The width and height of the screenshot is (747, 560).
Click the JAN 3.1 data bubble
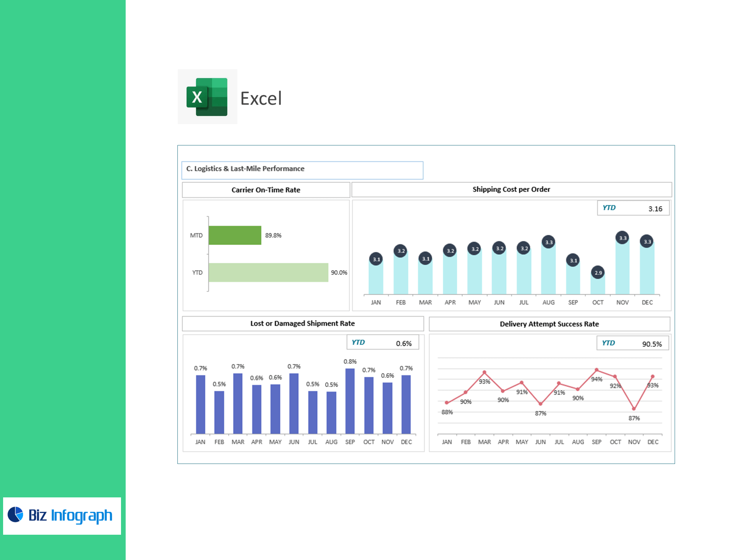coord(376,259)
